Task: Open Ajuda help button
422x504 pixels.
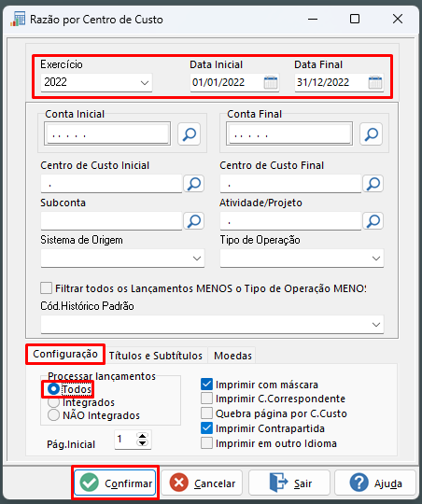Action: point(375,483)
